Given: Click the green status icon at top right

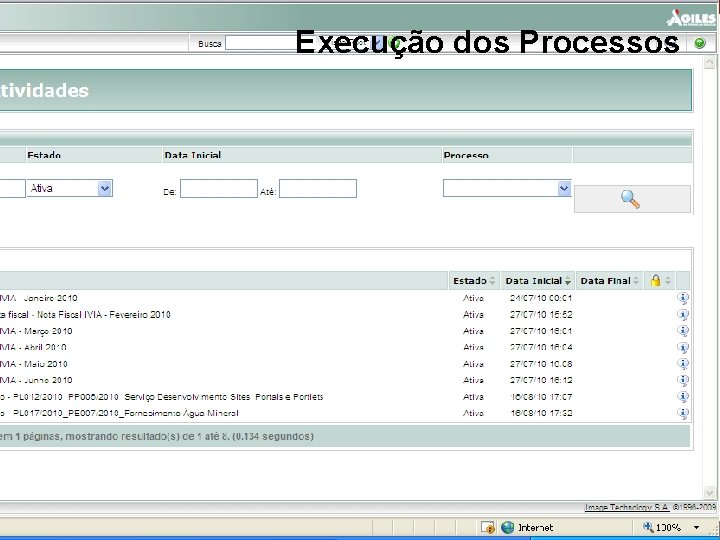Looking at the screenshot, I should tap(699, 43).
